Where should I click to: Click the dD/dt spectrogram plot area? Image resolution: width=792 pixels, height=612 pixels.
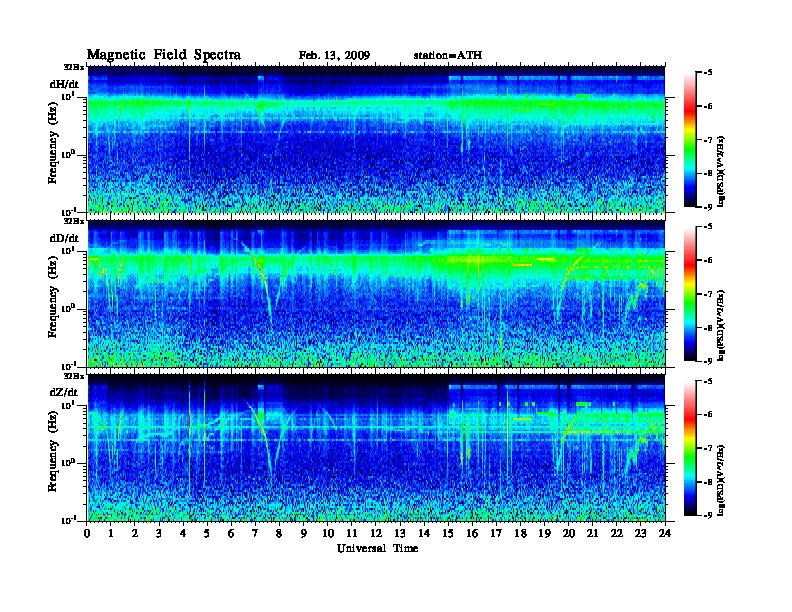376,293
